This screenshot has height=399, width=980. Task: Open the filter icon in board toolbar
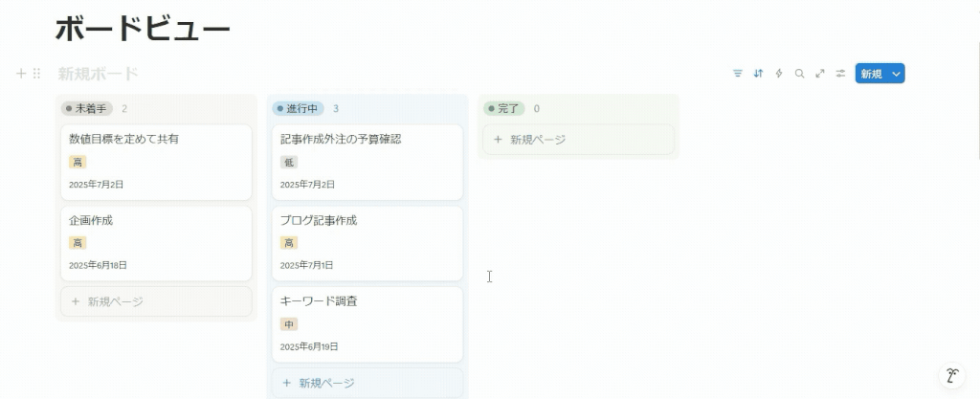738,74
